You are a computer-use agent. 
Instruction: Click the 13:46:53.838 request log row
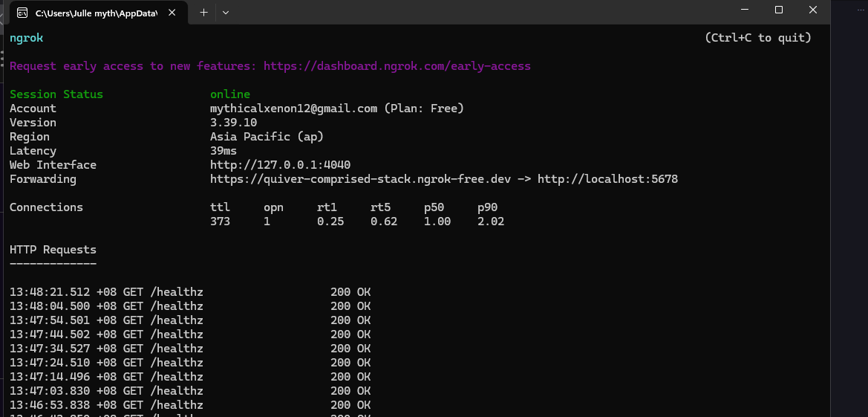pyautogui.click(x=190, y=405)
